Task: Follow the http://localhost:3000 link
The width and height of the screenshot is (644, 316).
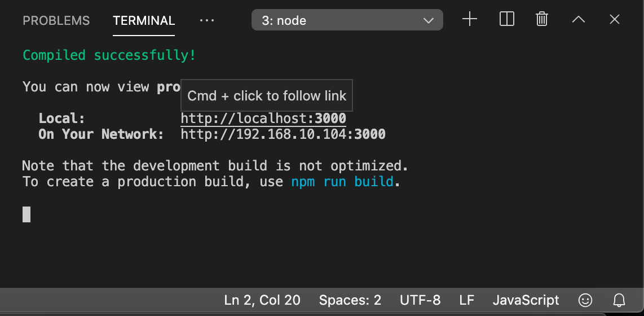Action: (263, 119)
